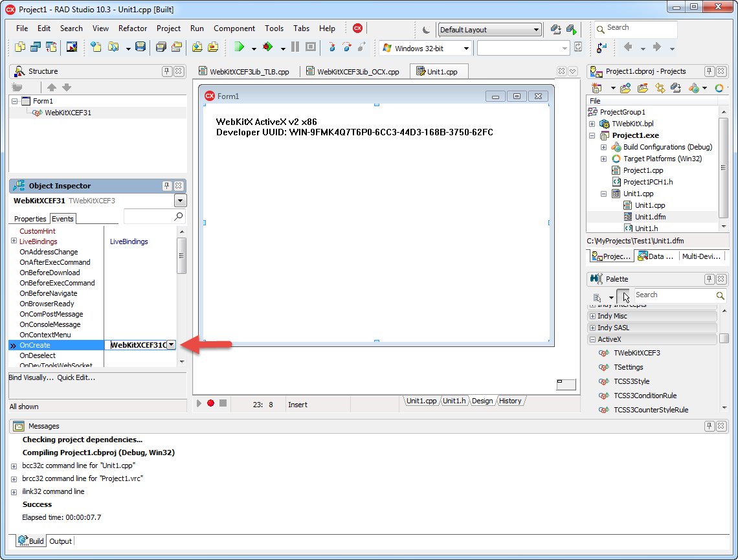
Task: Collapse the Project1.exe tree node
Action: [x=592, y=135]
